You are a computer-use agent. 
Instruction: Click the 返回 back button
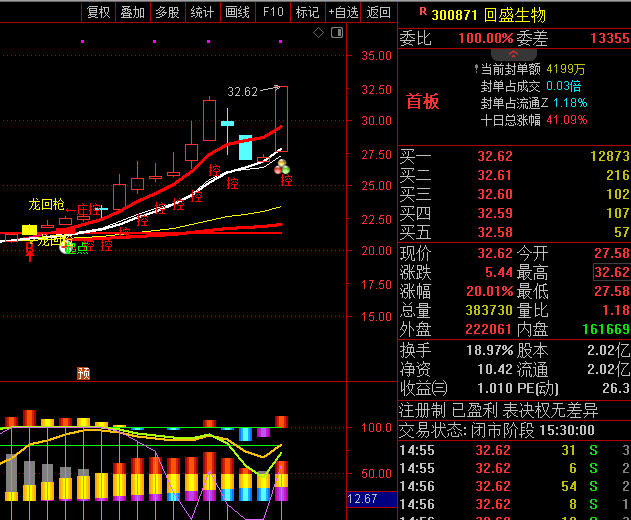coord(379,12)
